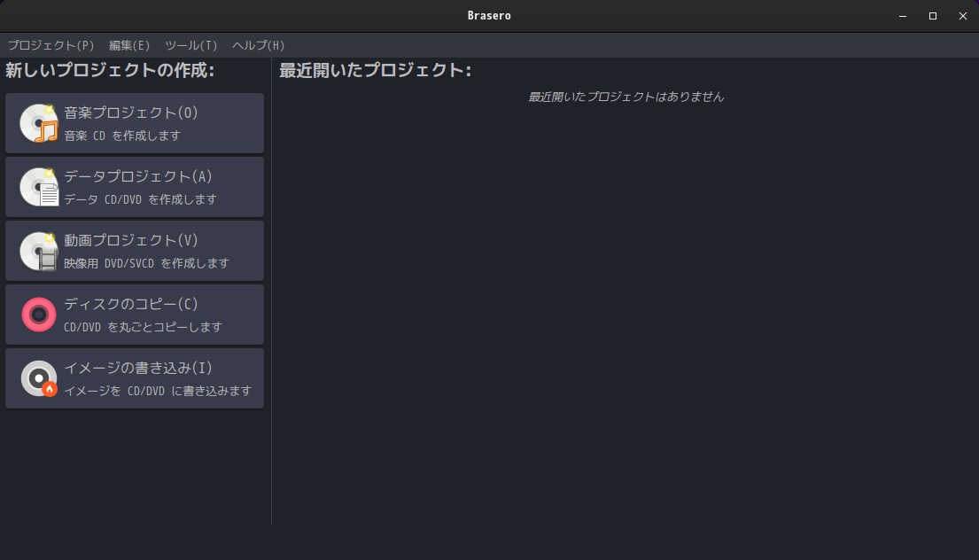Open the プロジェクト(P) menu

click(x=51, y=45)
